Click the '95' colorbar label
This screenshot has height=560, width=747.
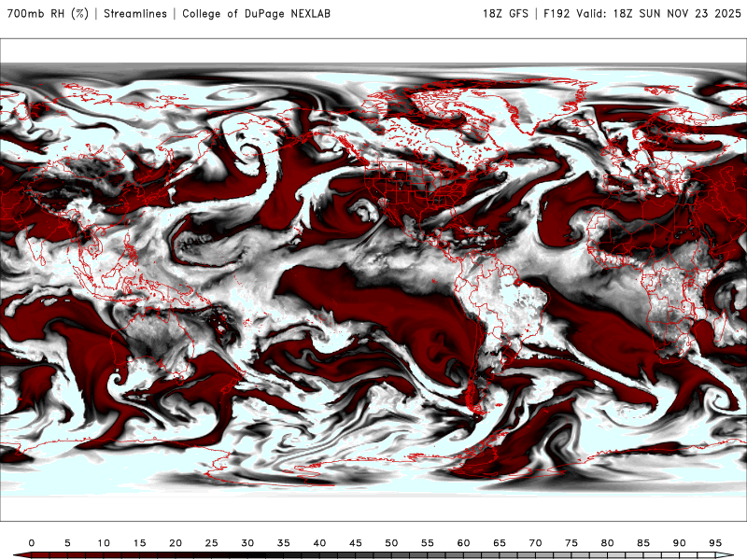point(715,543)
